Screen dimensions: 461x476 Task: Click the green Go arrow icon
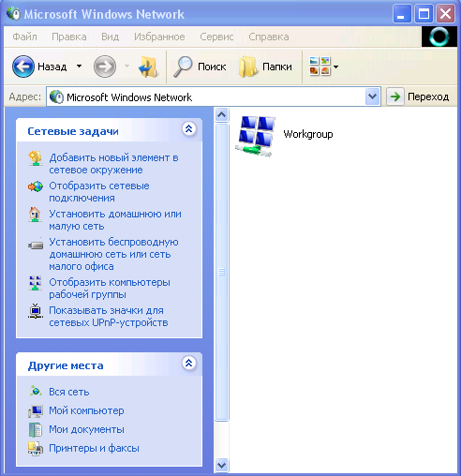[395, 97]
